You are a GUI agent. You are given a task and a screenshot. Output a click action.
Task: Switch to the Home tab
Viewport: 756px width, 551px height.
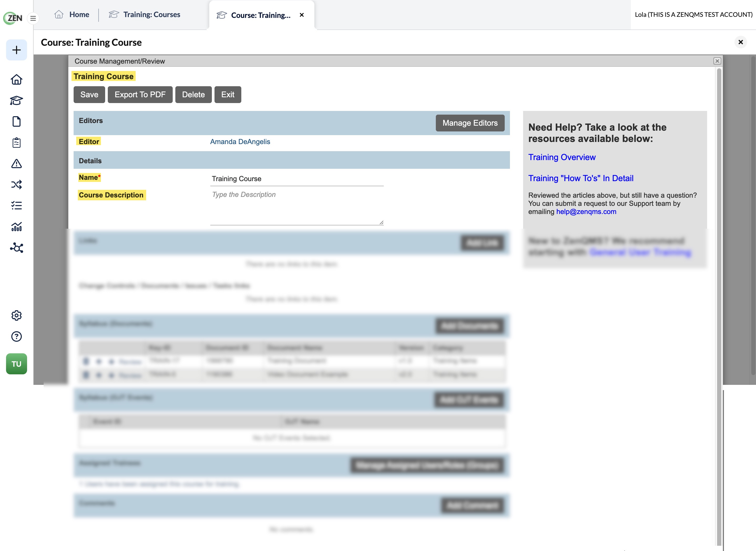pyautogui.click(x=72, y=15)
